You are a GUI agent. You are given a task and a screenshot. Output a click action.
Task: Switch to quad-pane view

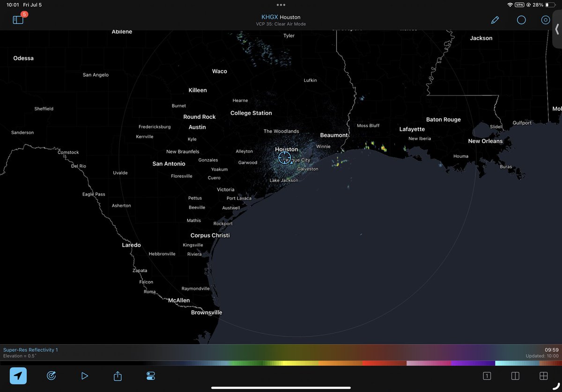[x=543, y=376]
